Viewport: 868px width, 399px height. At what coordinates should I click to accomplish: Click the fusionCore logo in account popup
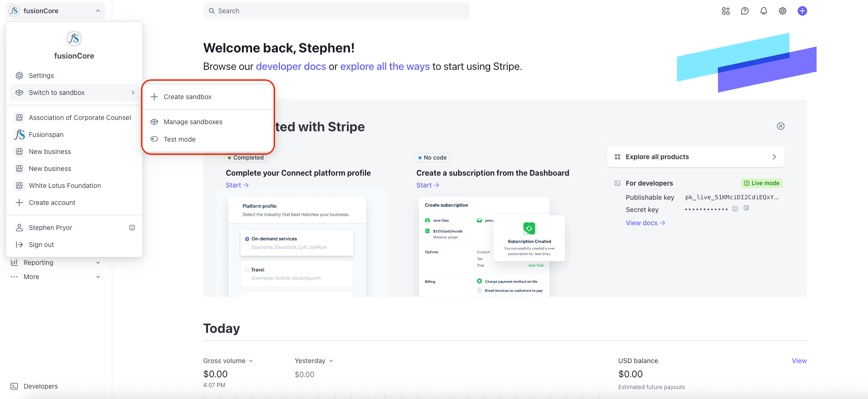(x=74, y=39)
